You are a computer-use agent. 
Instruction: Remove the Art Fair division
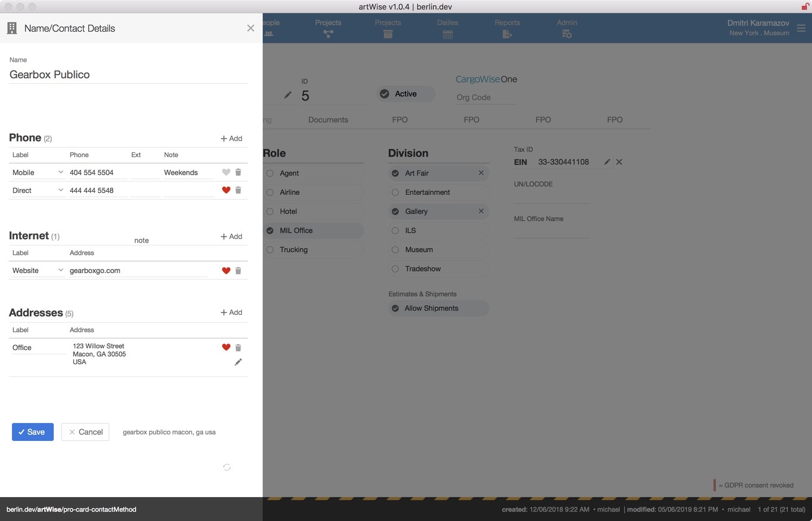(x=481, y=173)
